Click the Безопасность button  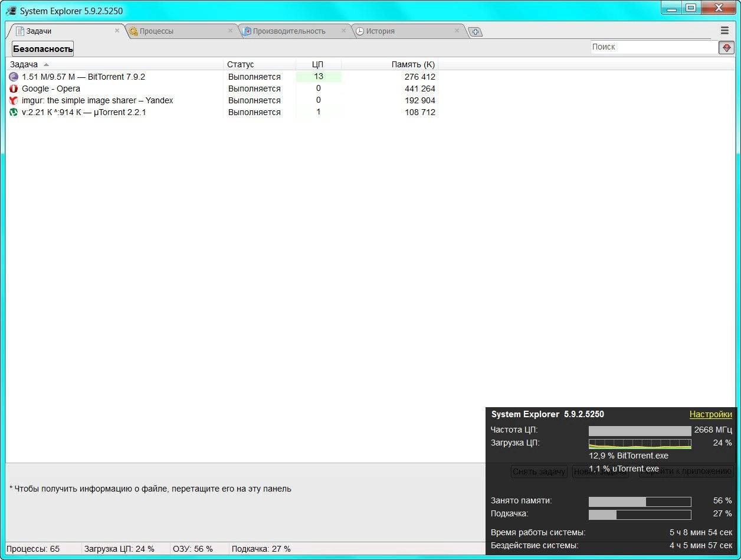43,49
